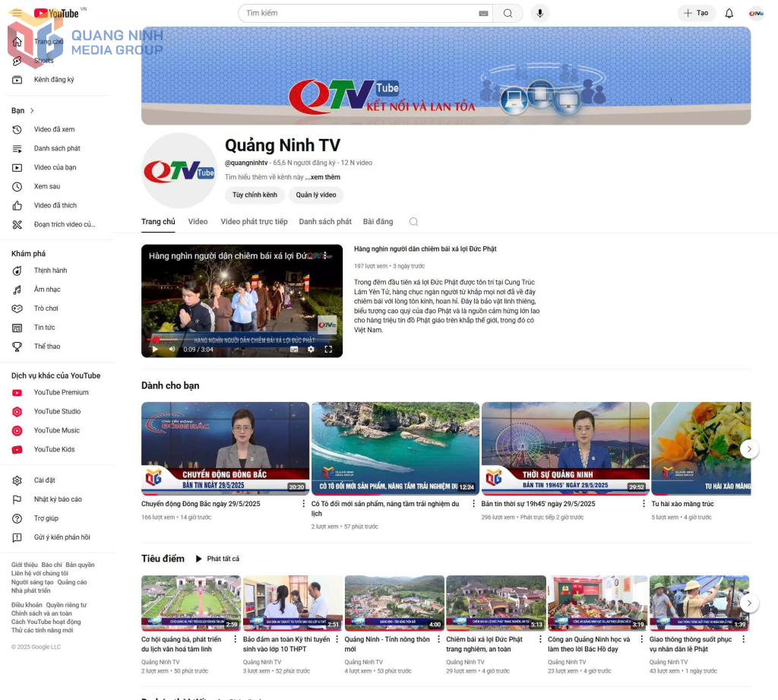Select the Trang chủ channel tab
The image size is (778, 700).
coord(158,222)
